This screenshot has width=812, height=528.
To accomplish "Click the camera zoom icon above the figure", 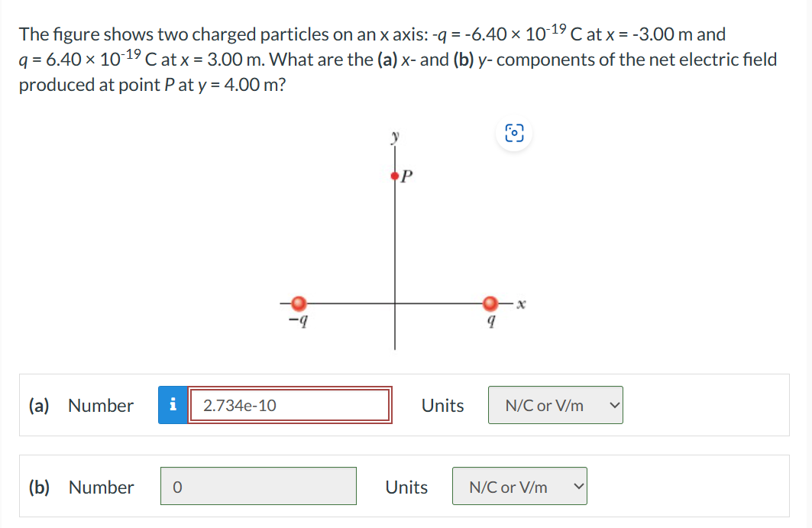I will click(x=513, y=132).
